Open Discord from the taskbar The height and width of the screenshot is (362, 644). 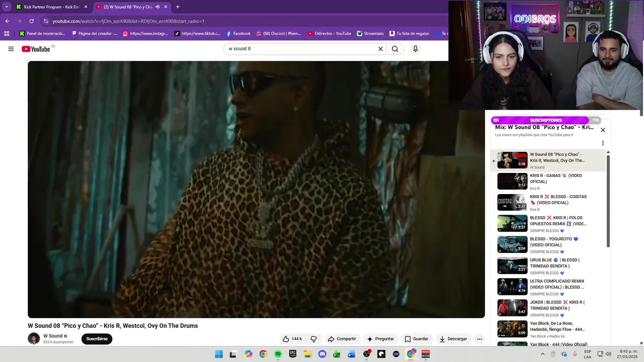322,354
